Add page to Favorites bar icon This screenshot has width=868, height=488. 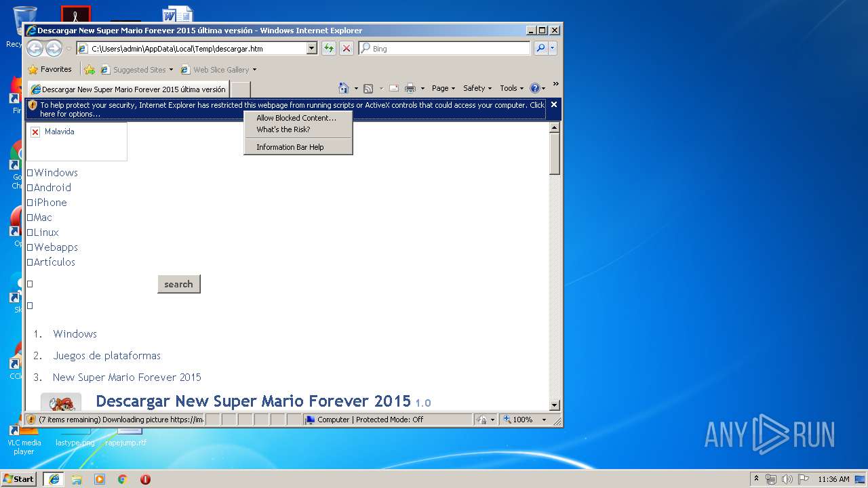(x=89, y=69)
